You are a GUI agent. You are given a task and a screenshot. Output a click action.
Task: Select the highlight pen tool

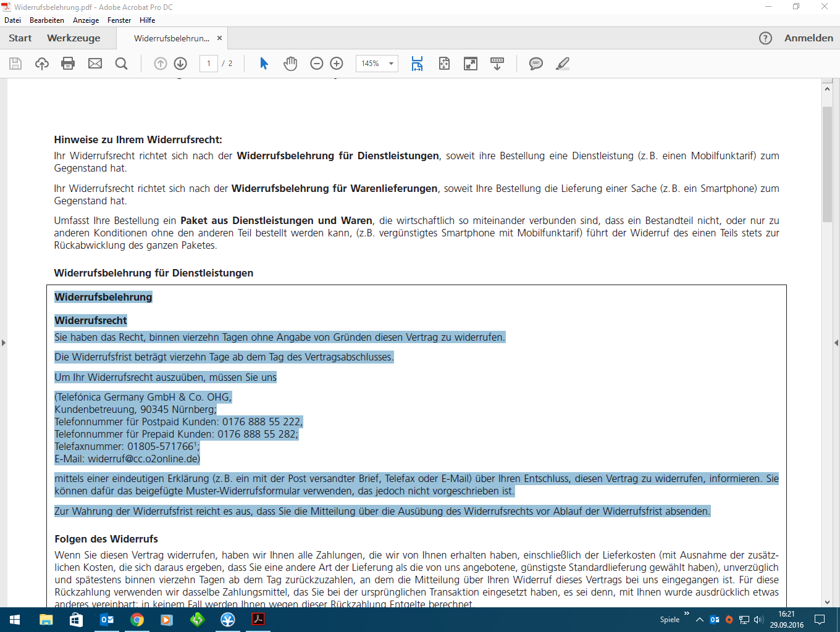tap(563, 64)
